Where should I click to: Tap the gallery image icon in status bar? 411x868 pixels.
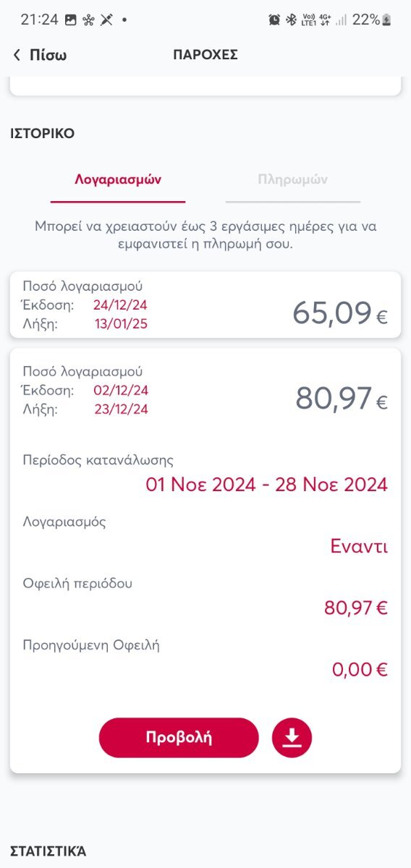71,20
